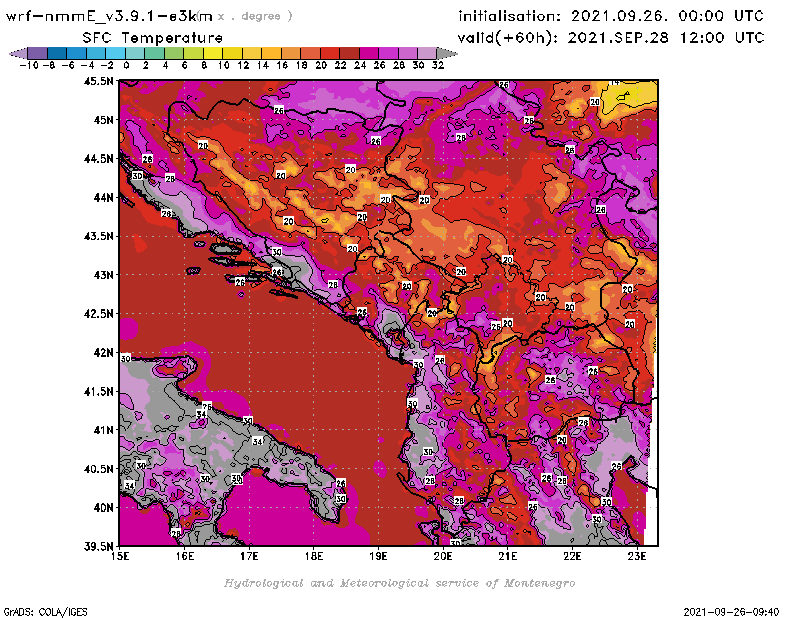Click the latitude label '41N'
800x618 pixels.
coord(103,430)
